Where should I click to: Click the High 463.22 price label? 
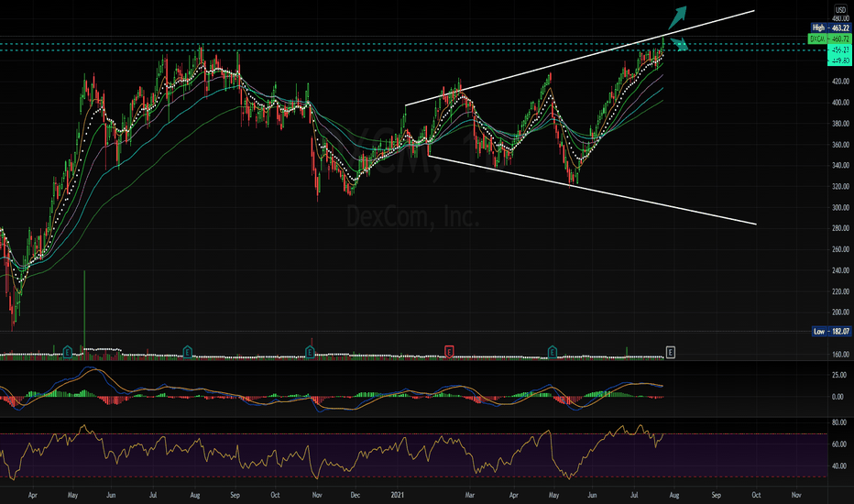pos(830,27)
